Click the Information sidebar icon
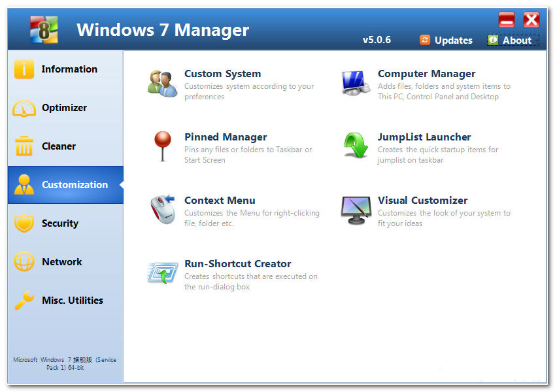The width and height of the screenshot is (555, 392). [24, 69]
